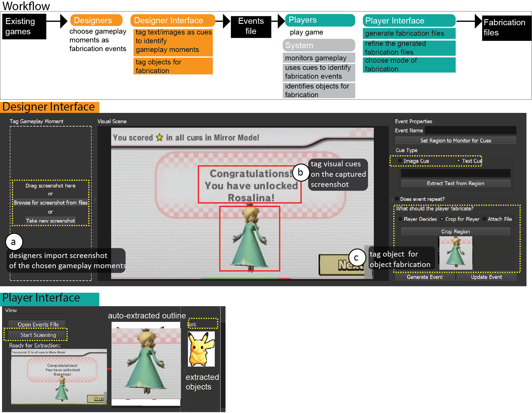The image size is (532, 413).
Task: Click the Congratulations text in Visual Scene
Action: 251,185
